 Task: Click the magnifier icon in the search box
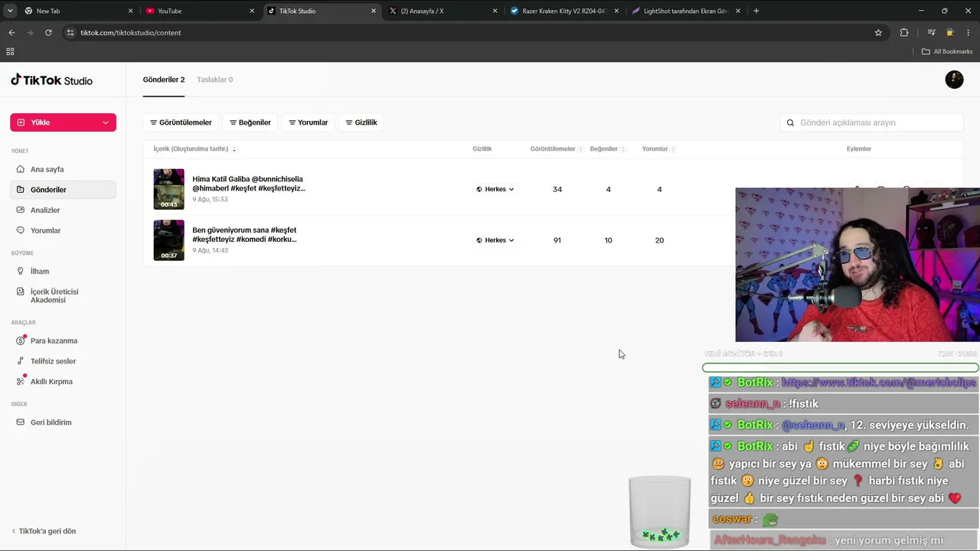[x=791, y=122]
